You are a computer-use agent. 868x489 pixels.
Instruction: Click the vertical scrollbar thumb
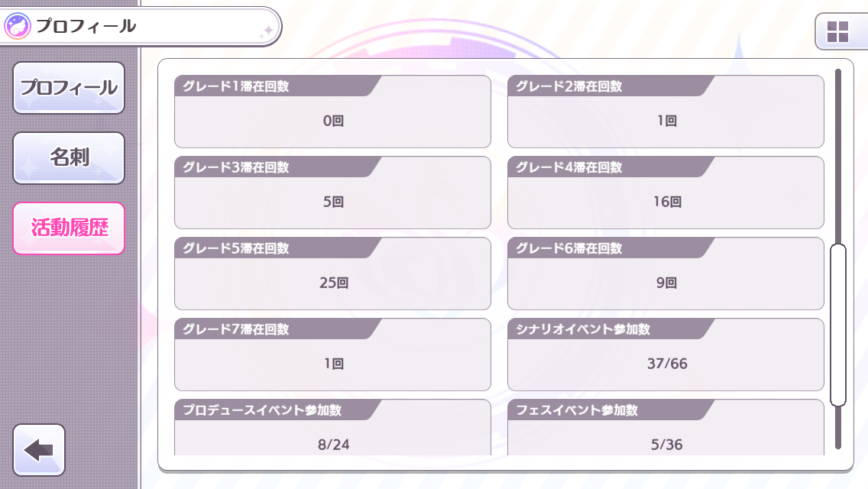[838, 325]
